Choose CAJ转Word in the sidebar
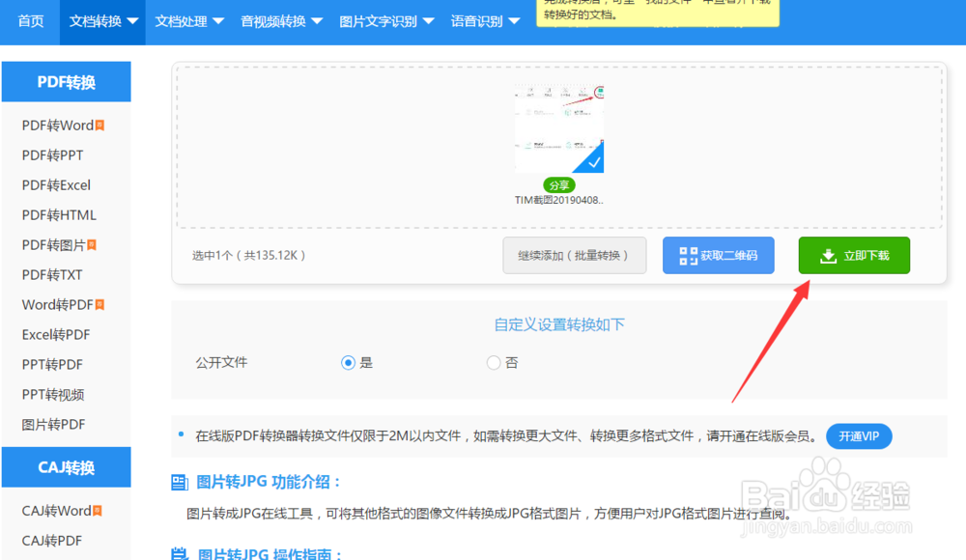Image resolution: width=966 pixels, height=560 pixels. (x=57, y=511)
